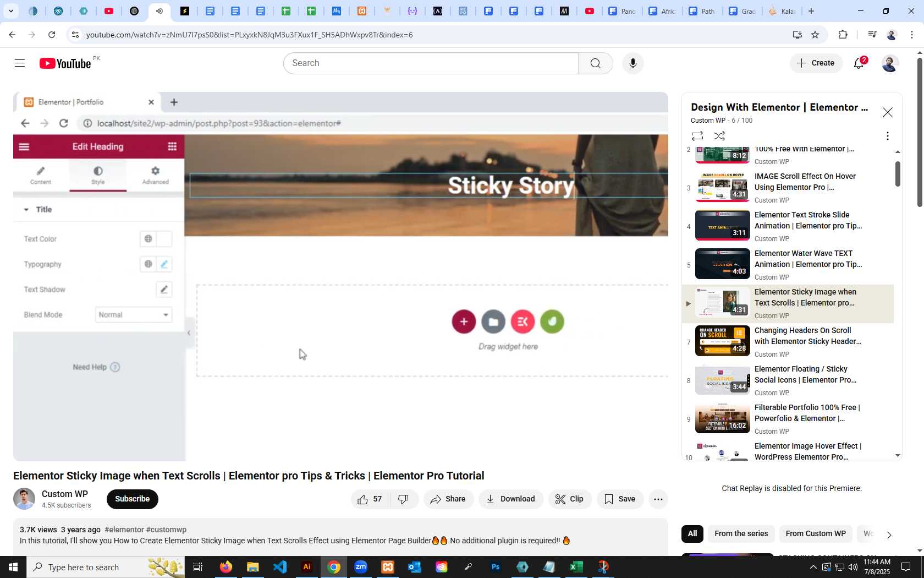Image resolution: width=924 pixels, height=578 pixels.
Task: Go back in Chrome browser
Action: 12,35
